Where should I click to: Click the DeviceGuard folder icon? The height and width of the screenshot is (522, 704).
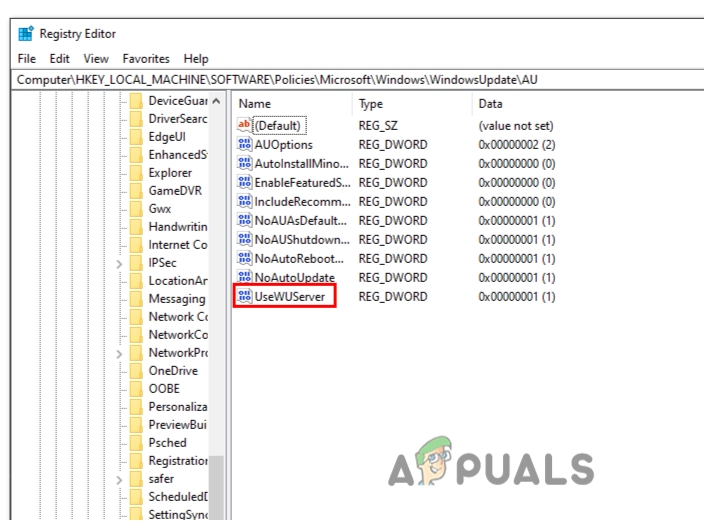136,101
